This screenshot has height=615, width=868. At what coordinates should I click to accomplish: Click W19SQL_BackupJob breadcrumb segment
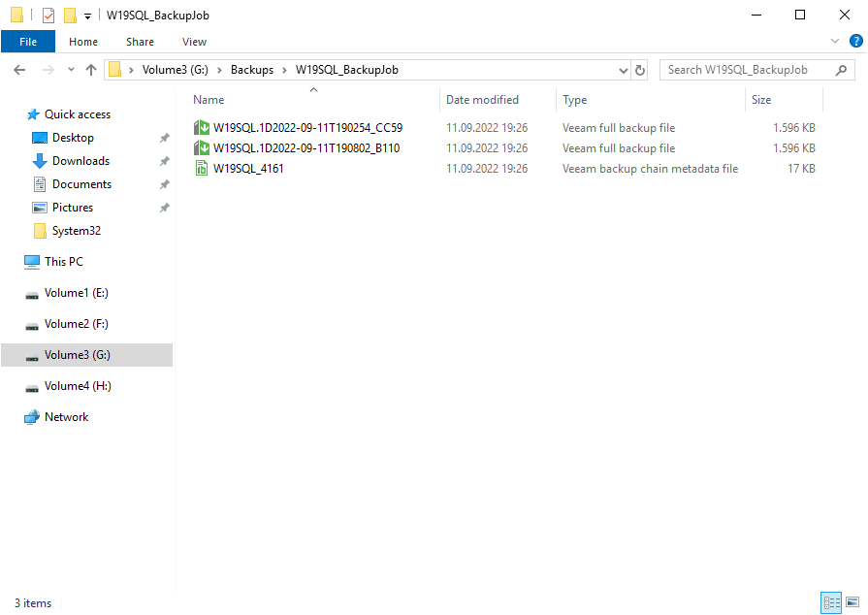pyautogui.click(x=346, y=70)
